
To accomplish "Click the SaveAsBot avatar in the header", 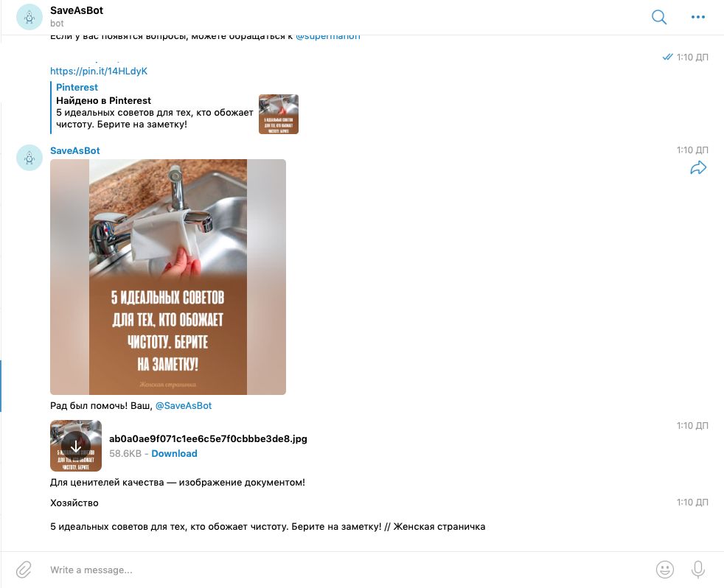I will point(29,17).
